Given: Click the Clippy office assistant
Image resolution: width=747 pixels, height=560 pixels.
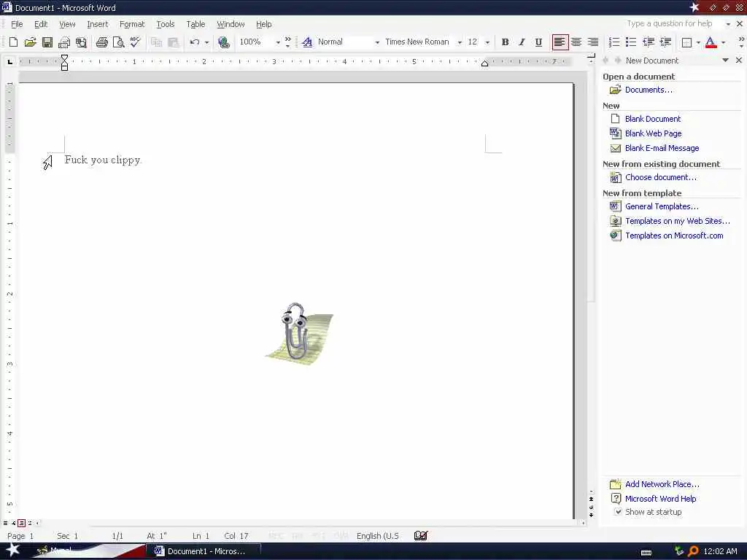Looking at the screenshot, I should pyautogui.click(x=299, y=333).
